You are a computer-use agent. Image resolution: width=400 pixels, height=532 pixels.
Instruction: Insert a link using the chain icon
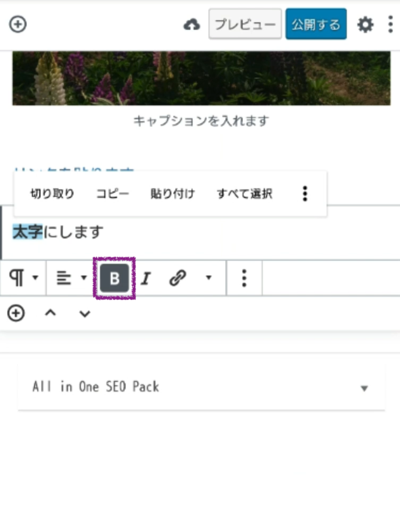coord(178,278)
